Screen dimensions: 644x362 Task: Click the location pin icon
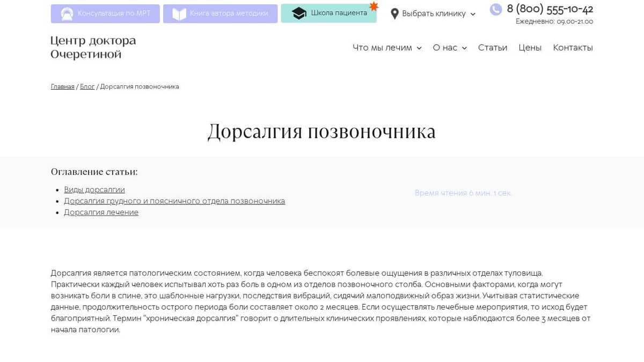point(394,14)
